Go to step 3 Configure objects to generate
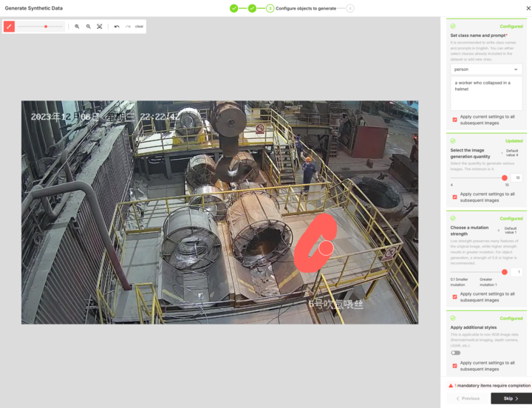532x408 pixels. click(270, 8)
